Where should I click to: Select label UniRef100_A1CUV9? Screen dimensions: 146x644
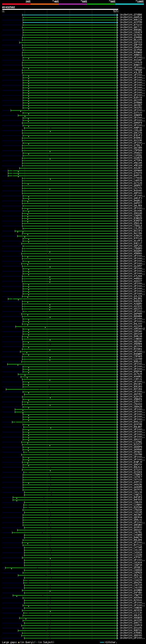point(131,326)
